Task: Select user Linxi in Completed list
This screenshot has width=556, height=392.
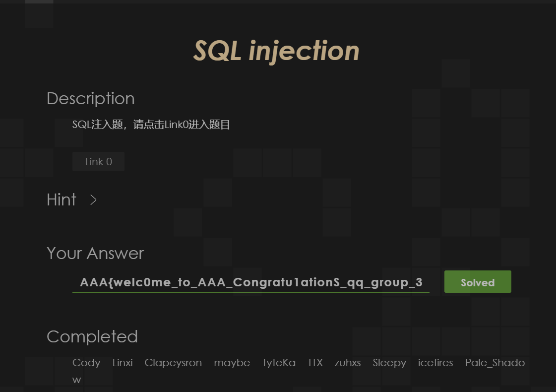Action: point(123,363)
